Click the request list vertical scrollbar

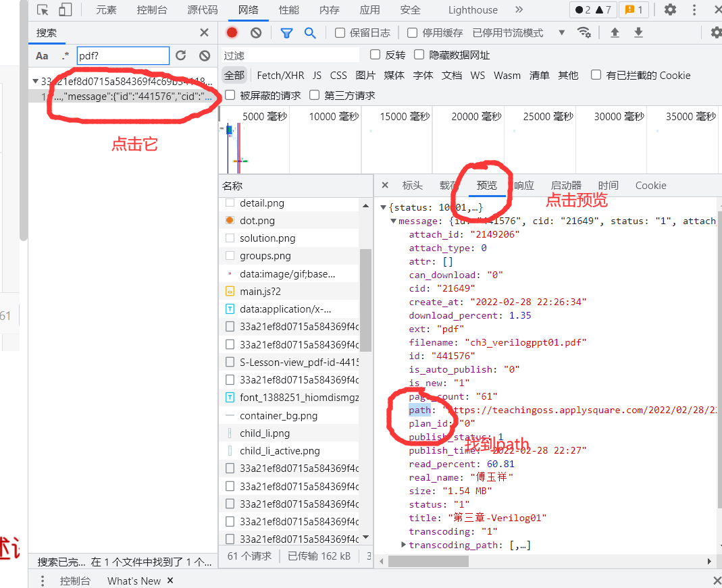coord(365,300)
